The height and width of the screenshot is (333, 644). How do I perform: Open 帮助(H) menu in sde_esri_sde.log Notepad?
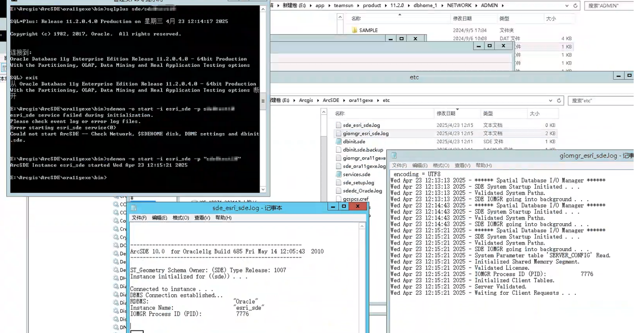click(223, 218)
